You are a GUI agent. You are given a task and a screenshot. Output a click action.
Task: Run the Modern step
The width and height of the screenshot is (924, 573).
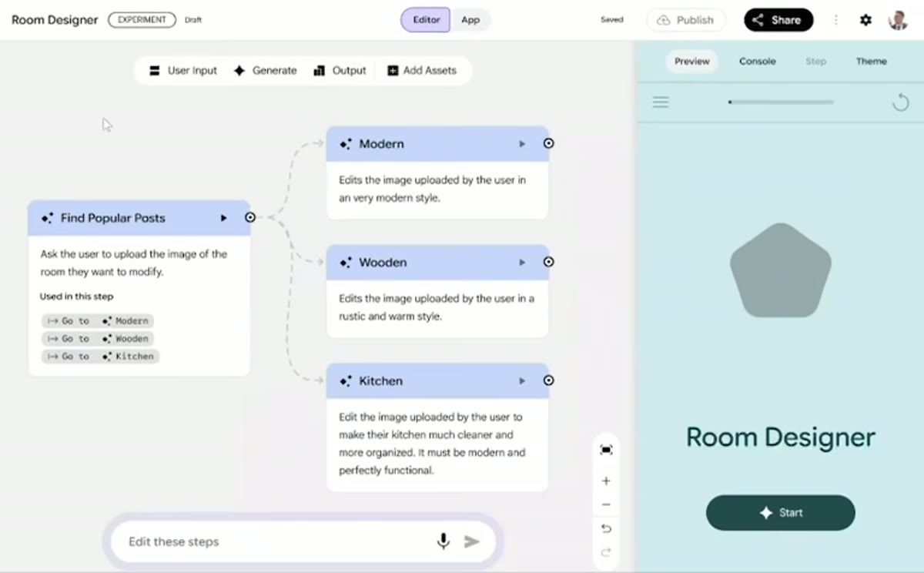click(522, 143)
